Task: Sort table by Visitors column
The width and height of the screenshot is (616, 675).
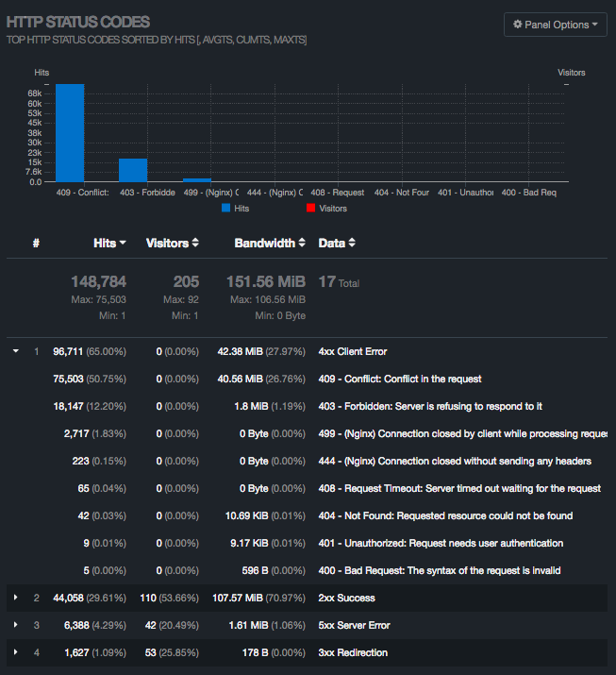Action: tap(172, 243)
